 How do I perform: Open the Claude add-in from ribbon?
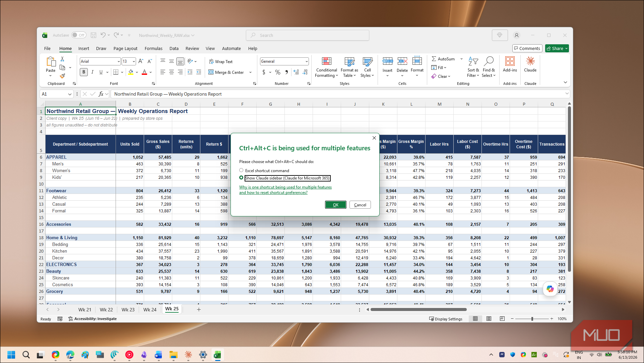coord(530,64)
